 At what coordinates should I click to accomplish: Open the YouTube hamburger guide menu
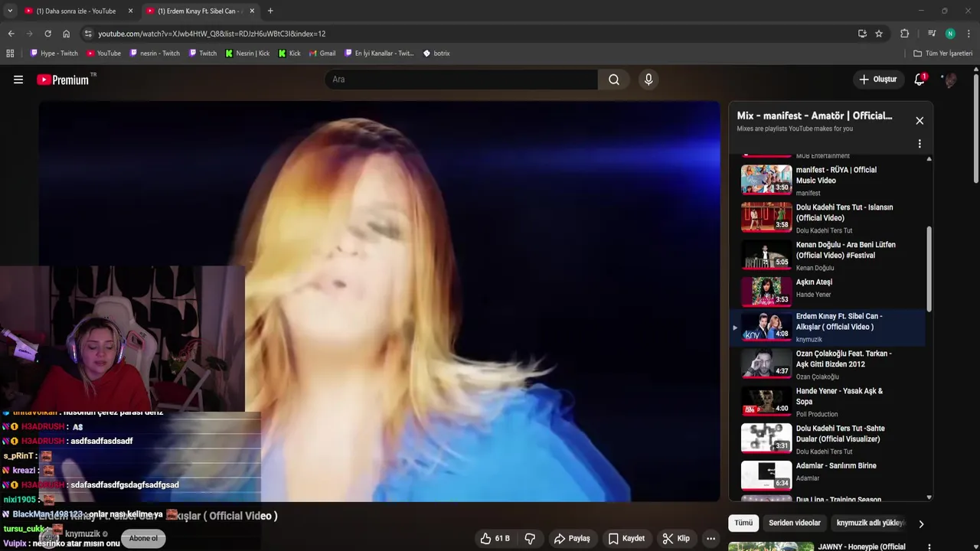click(x=18, y=80)
